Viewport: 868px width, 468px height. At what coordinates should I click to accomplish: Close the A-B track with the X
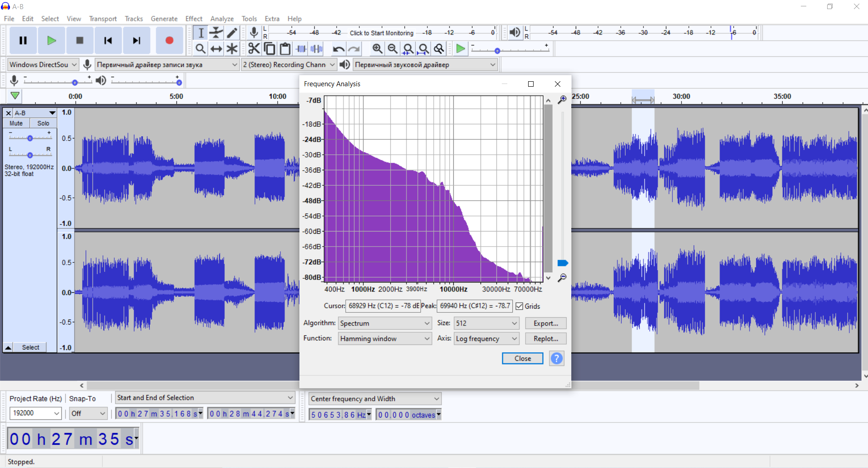[8, 113]
